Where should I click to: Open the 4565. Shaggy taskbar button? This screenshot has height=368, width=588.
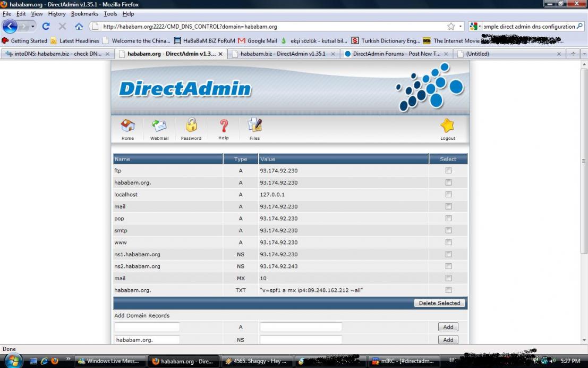point(257,361)
